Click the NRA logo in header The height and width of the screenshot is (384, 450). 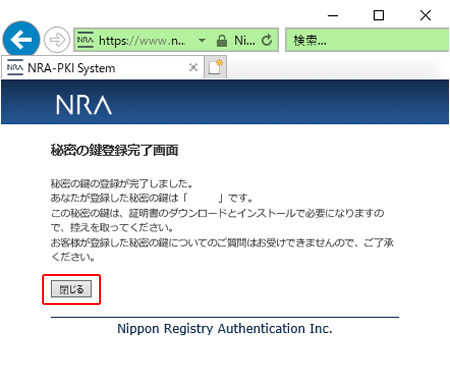tap(84, 105)
